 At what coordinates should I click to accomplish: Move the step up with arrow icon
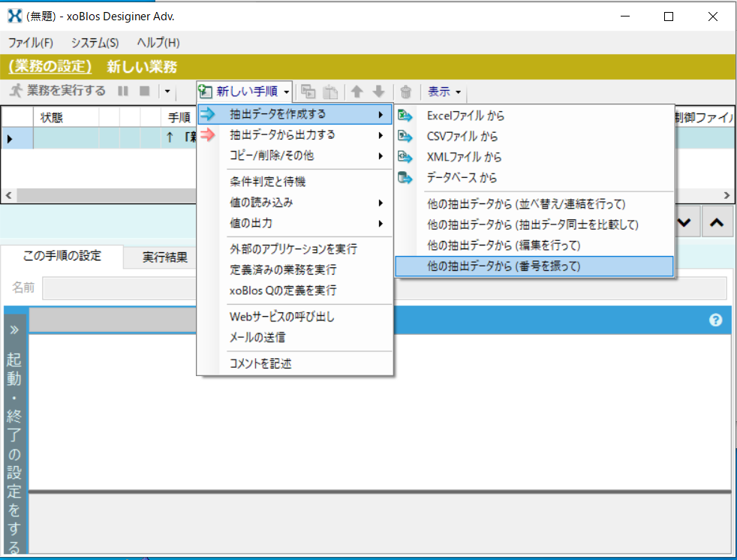357,92
